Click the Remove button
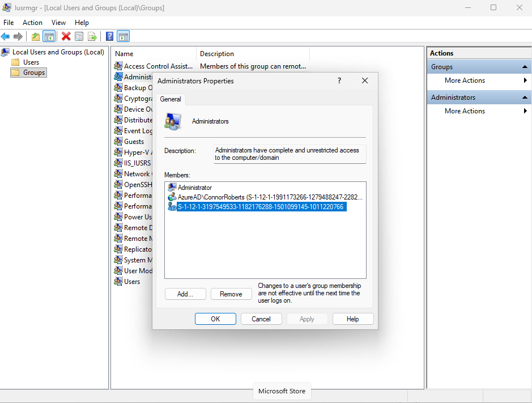 231,294
